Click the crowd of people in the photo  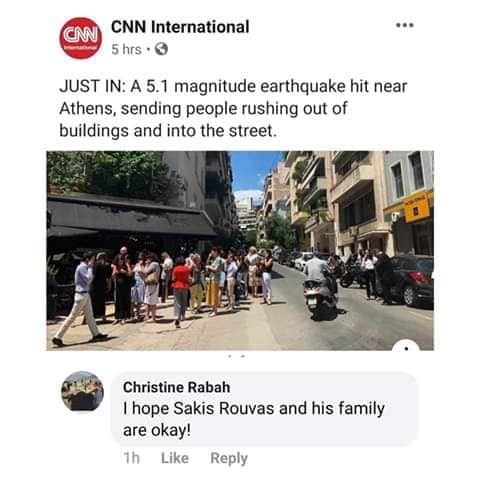(167, 283)
